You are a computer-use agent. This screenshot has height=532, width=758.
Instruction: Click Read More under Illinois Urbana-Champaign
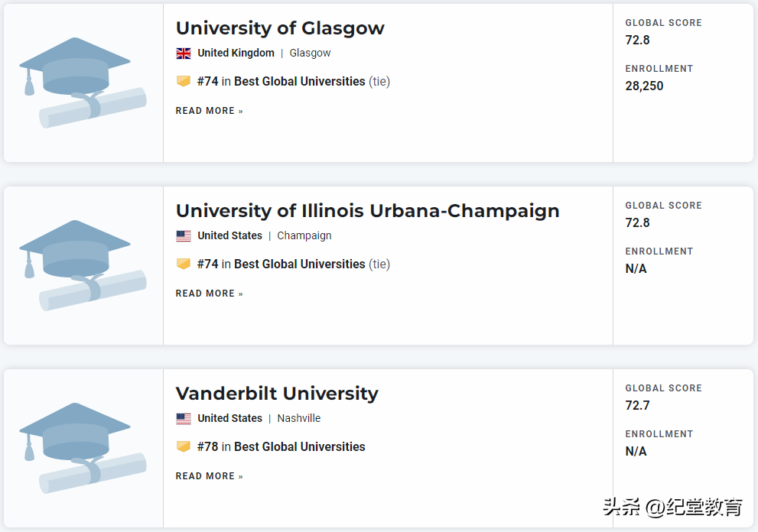209,294
